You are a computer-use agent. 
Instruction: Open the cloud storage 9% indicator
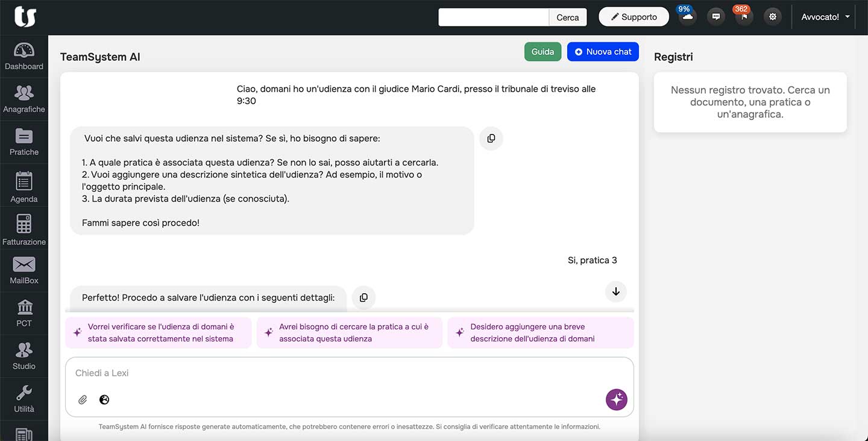[687, 16]
